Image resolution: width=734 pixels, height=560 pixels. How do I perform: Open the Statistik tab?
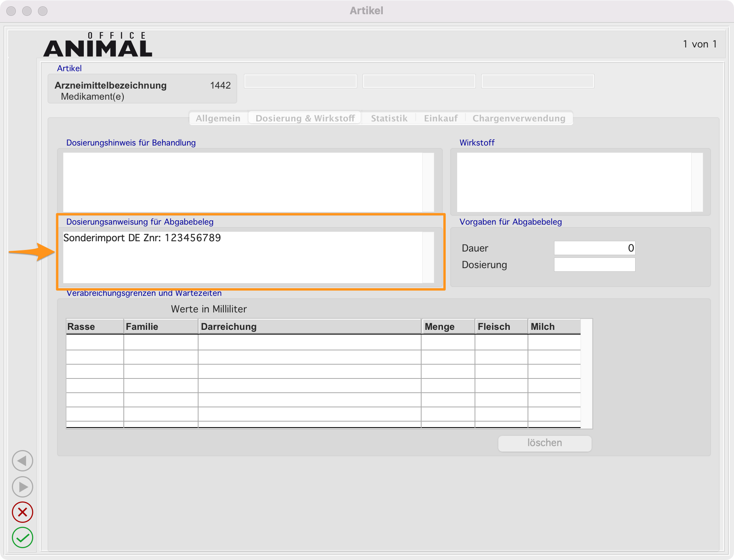pyautogui.click(x=389, y=118)
